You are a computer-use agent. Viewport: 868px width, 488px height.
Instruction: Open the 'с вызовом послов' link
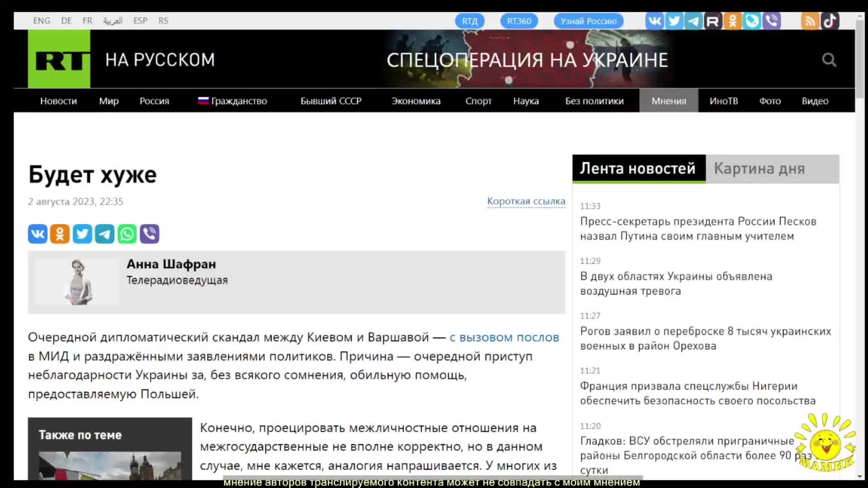pyautogui.click(x=504, y=338)
